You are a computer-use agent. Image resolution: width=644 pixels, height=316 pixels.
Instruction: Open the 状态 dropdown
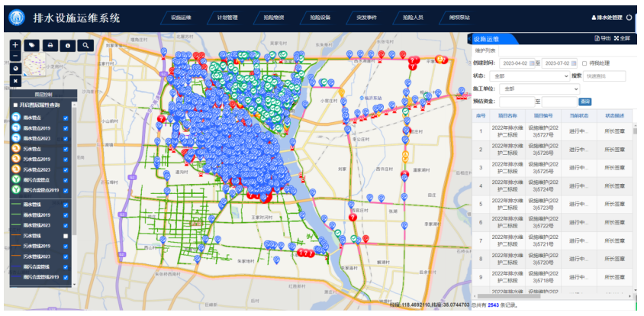[x=528, y=76]
